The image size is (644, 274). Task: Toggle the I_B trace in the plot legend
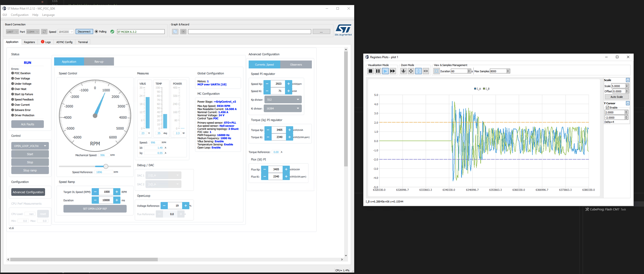(x=487, y=88)
